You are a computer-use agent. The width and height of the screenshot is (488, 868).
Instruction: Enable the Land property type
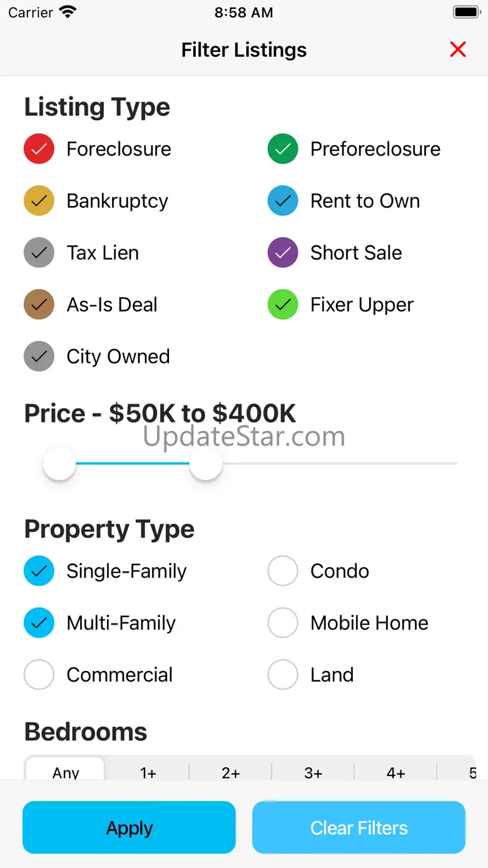pos(283,675)
